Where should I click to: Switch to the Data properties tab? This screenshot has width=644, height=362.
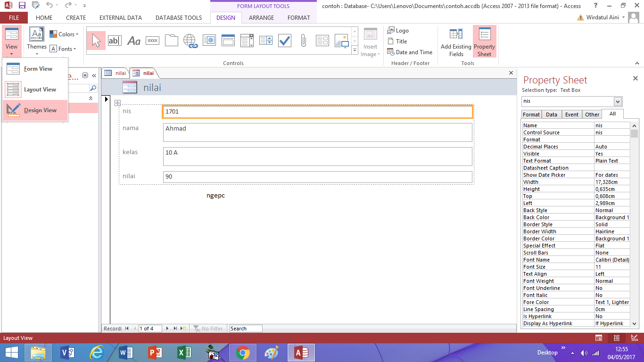coord(551,114)
